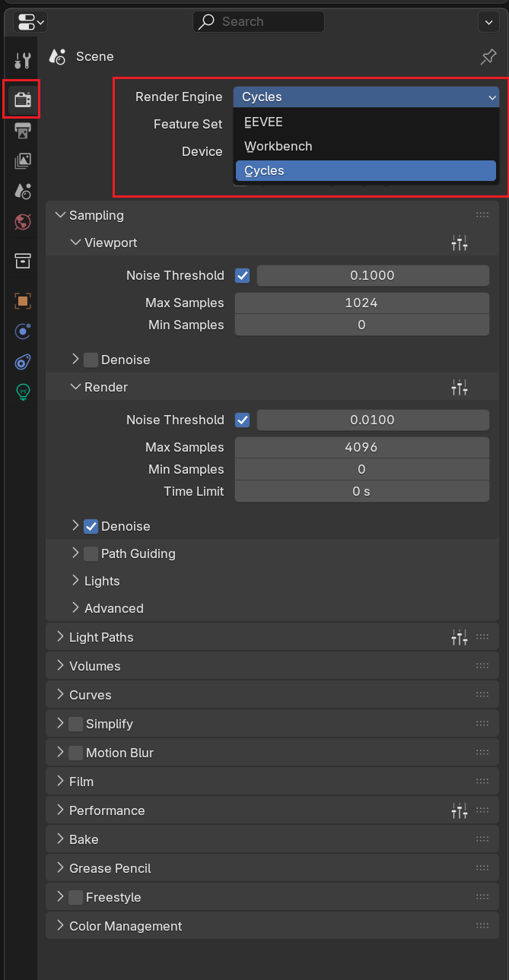Click Render Time Limit field 0 s

coord(361,491)
